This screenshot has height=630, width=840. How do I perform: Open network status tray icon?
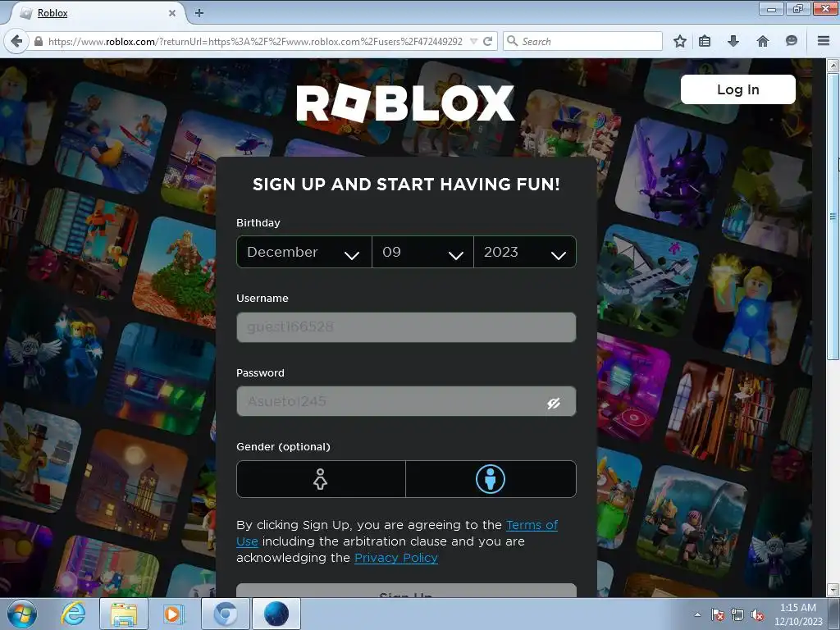click(x=737, y=614)
